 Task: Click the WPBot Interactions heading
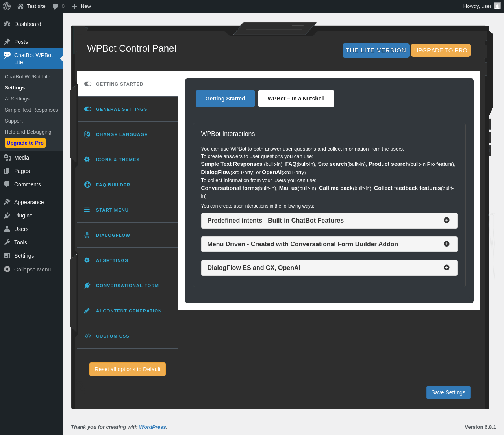tap(228, 134)
